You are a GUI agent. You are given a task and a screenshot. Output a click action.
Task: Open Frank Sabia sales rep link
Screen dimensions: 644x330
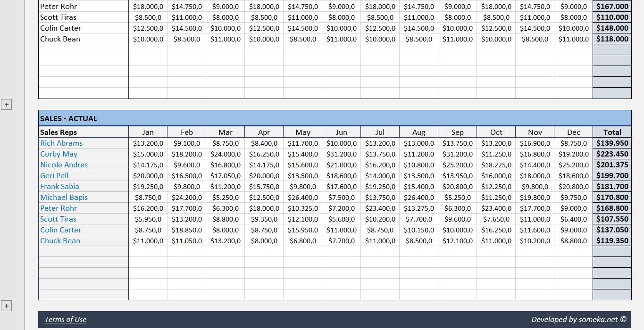click(59, 186)
